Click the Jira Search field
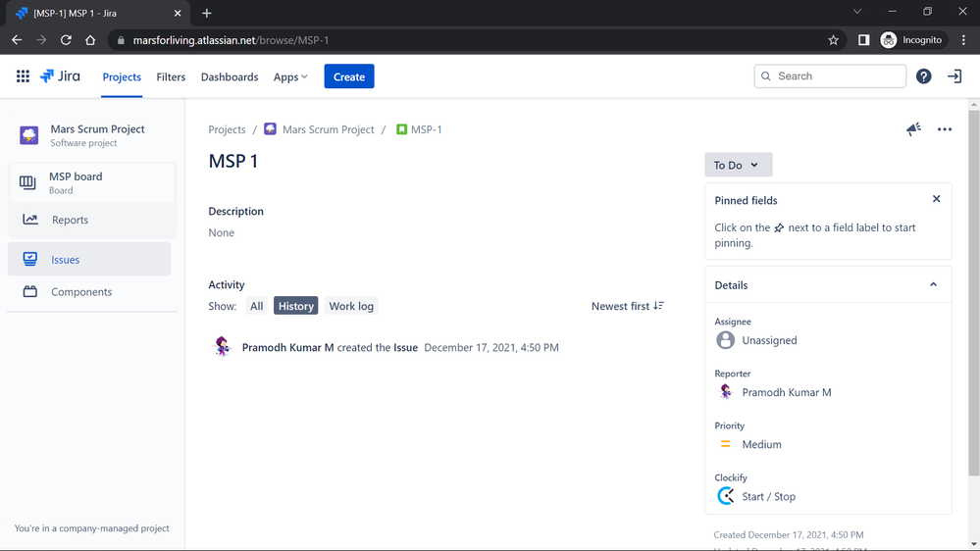 coord(829,76)
